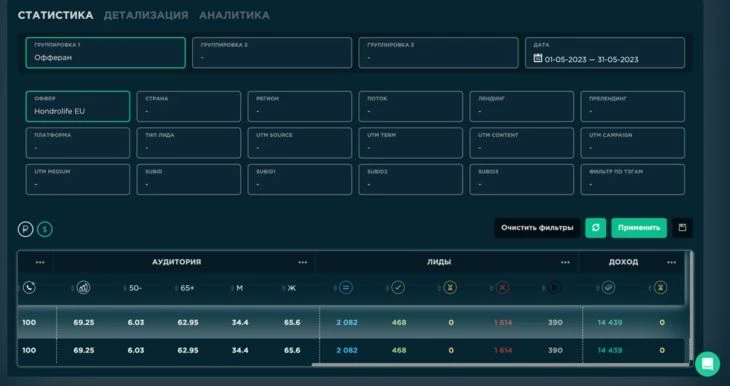Switch to the Аналитика tab
Image resolution: width=730 pixels, height=386 pixels.
(x=234, y=15)
